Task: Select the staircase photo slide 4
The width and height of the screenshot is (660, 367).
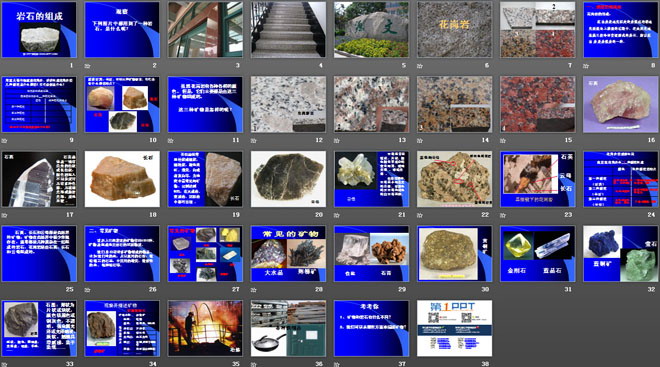Action: click(288, 29)
